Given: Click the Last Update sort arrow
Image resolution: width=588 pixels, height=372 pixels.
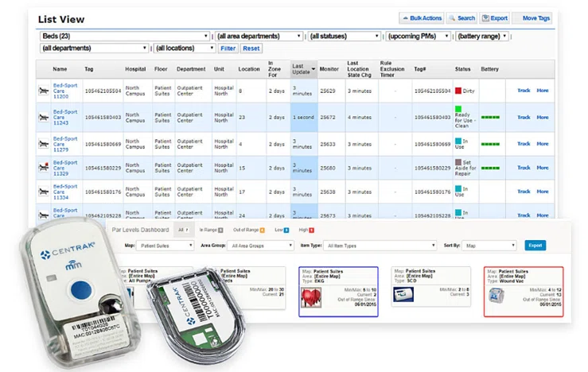Looking at the screenshot, I should 313,69.
